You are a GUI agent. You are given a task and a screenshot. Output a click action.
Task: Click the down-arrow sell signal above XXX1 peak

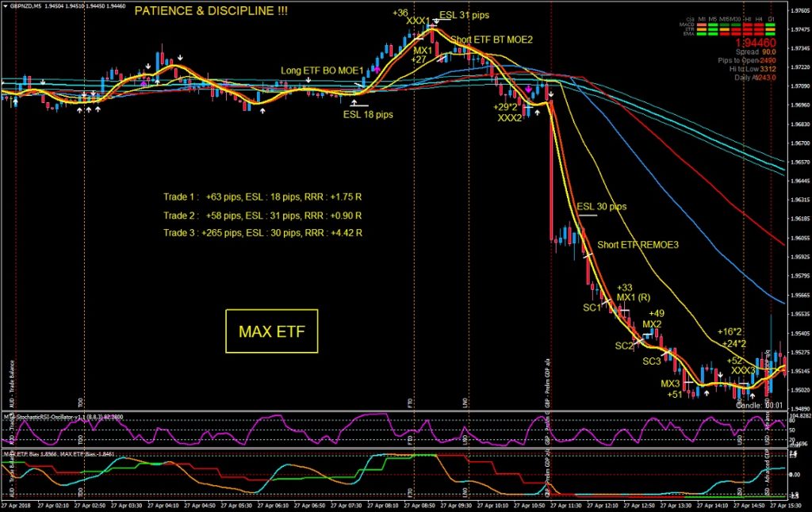(x=436, y=21)
